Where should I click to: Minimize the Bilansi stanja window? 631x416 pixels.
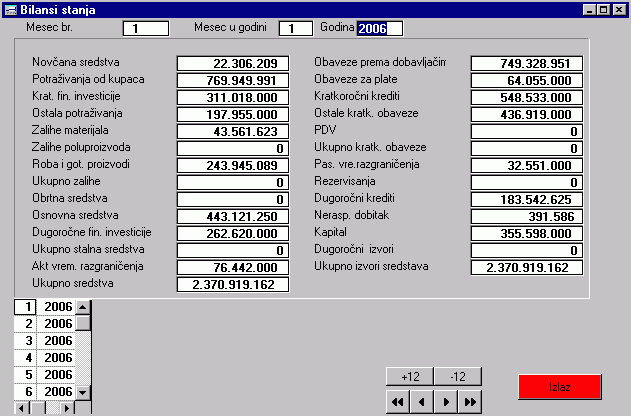click(x=590, y=10)
